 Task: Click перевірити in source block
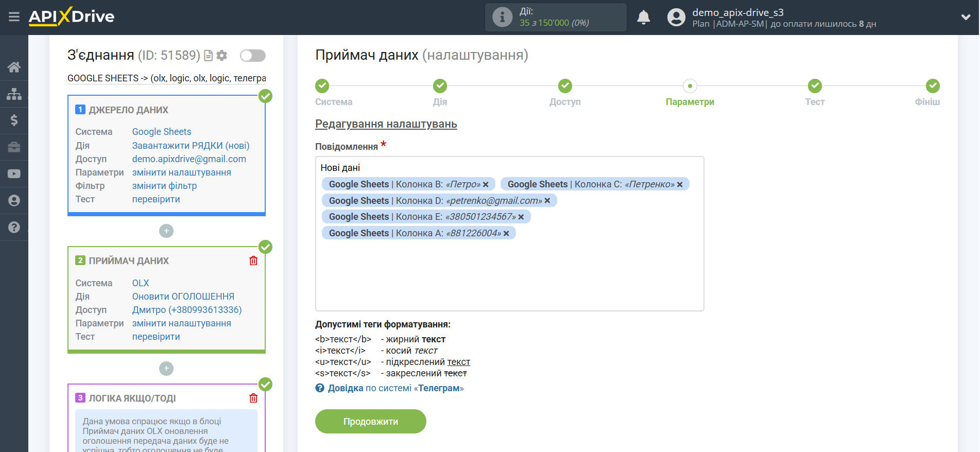pos(156,199)
